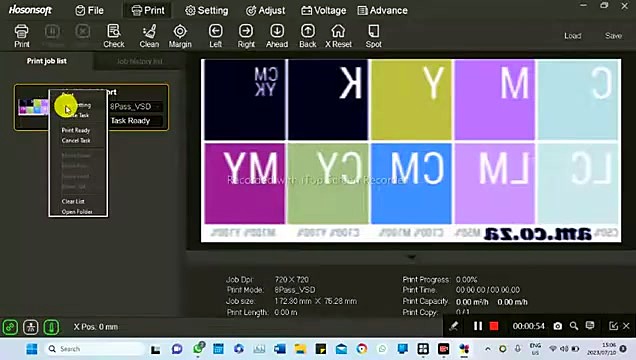Open Chrome from the taskbar
Image resolution: width=636 pixels, height=360 pixels.
(x=362, y=349)
